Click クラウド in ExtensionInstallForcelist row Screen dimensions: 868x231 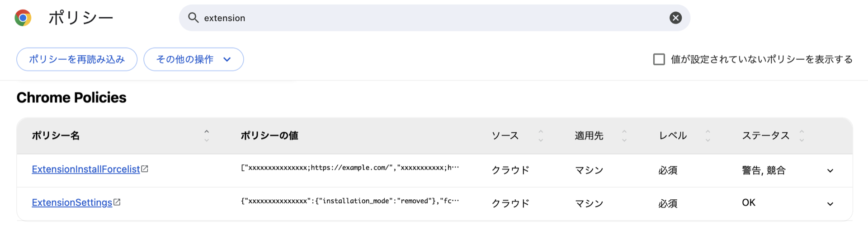click(x=510, y=170)
